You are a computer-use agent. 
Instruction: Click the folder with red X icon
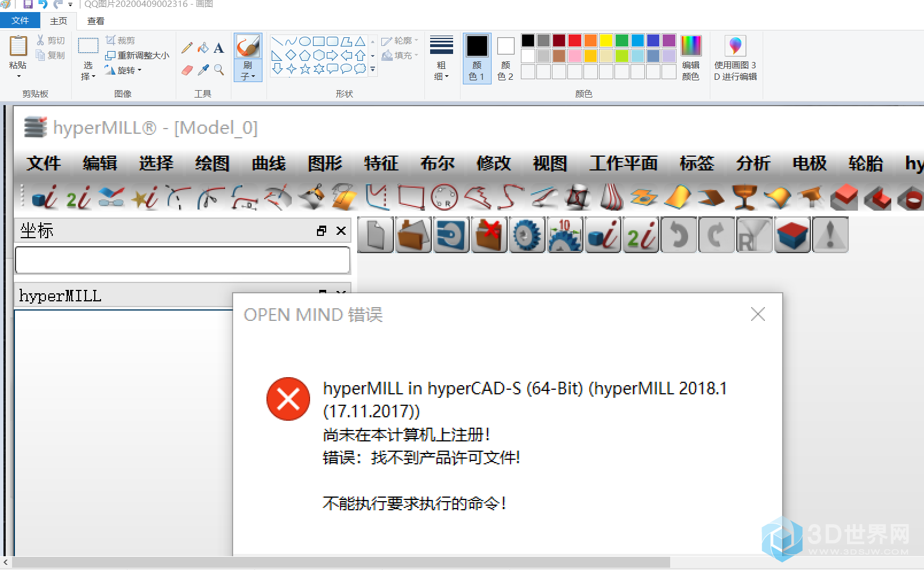click(489, 235)
